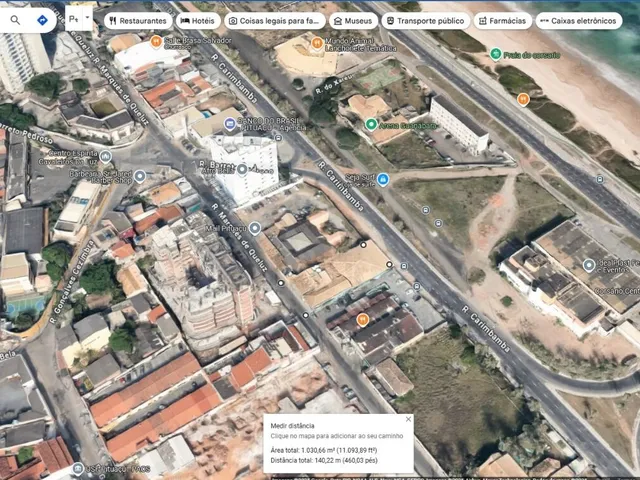
Task: Select the Farmácias category chip
Action: [x=503, y=21]
